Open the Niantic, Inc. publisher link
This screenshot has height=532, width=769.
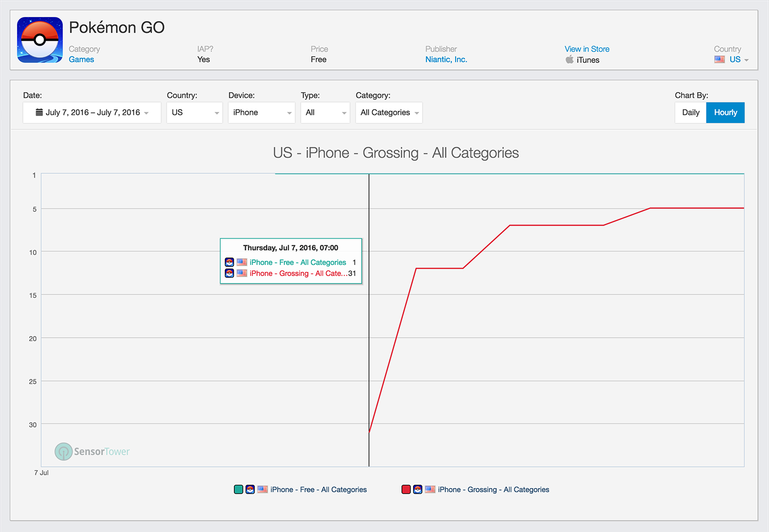click(x=446, y=59)
